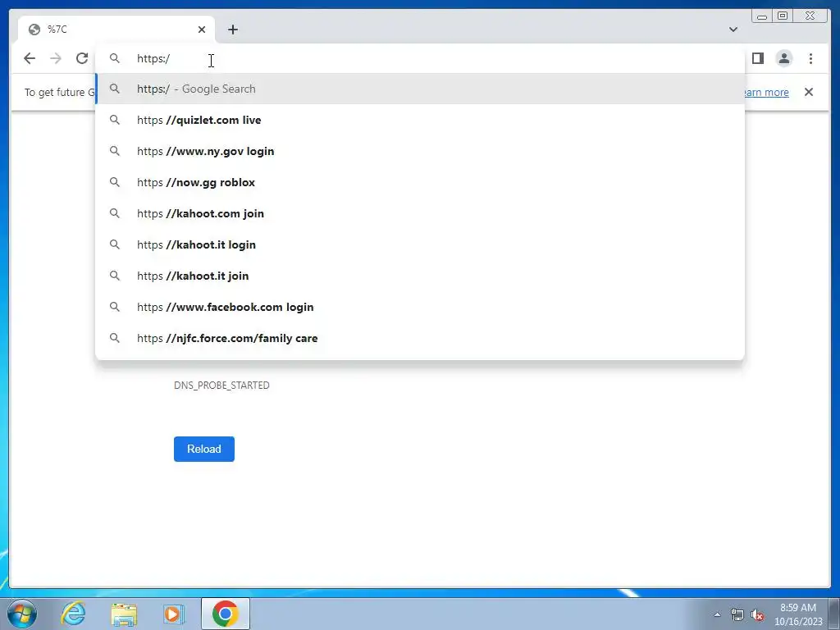The image size is (840, 630).
Task: Pick the njfc.force.com/family care suggestion
Action: click(420, 338)
